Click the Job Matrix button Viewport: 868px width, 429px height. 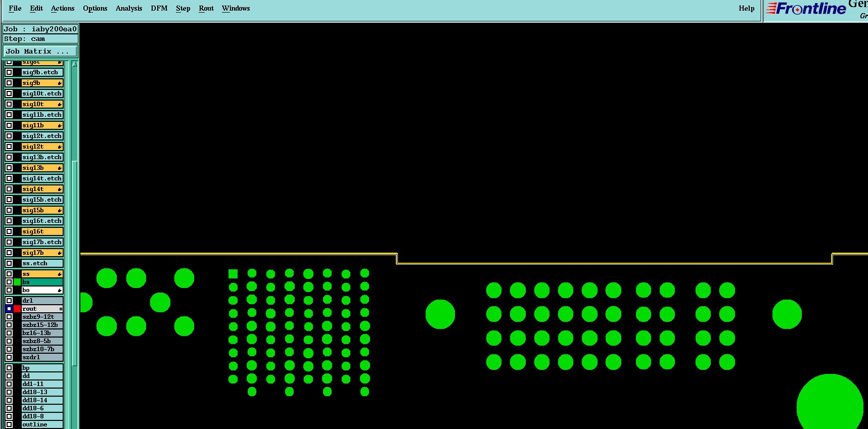coord(40,51)
